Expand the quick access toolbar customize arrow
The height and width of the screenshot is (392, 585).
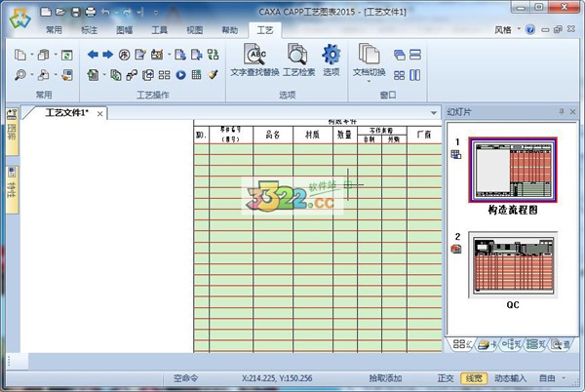(x=156, y=13)
